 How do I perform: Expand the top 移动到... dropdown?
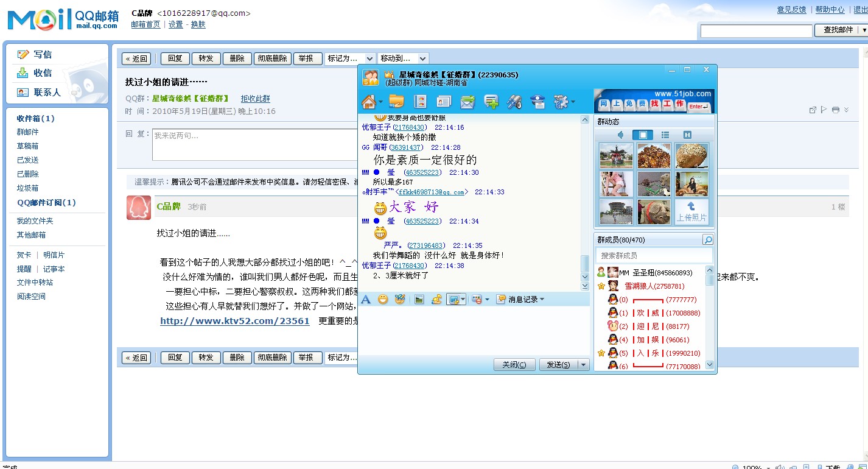point(403,58)
